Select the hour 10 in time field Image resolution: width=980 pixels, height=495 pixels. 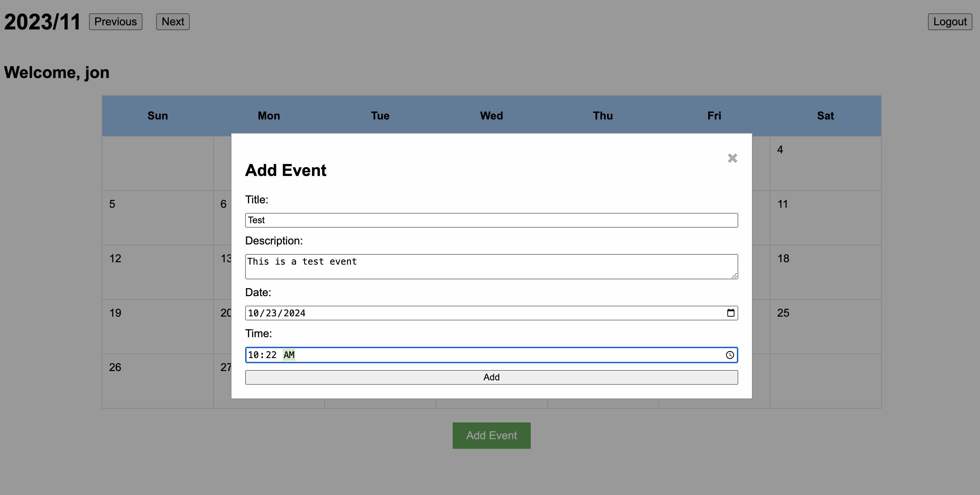tap(253, 355)
